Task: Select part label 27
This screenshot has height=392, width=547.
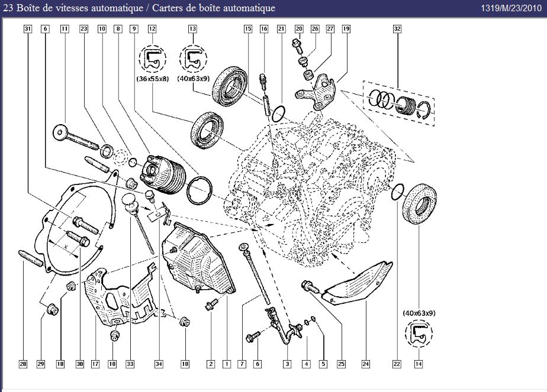Action: click(330, 29)
